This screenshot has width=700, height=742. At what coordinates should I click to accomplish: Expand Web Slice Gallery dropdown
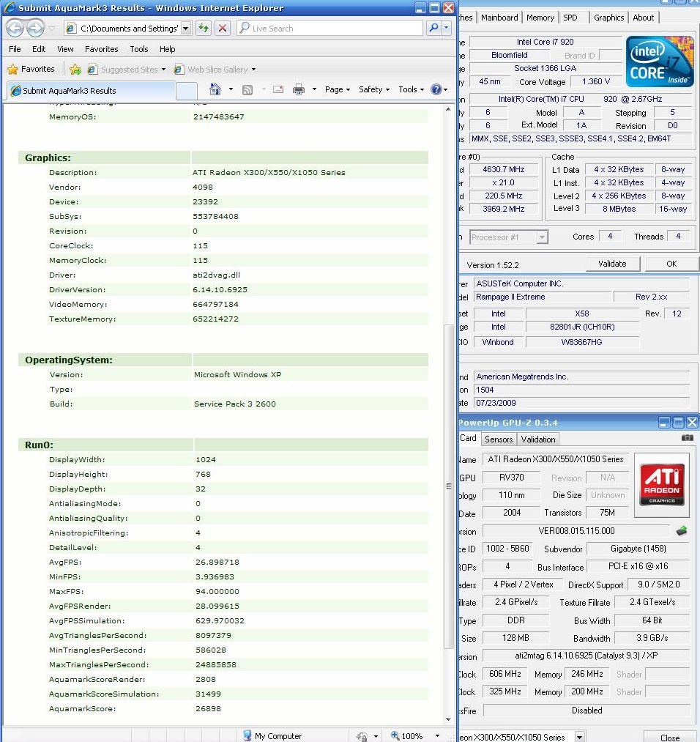click(253, 70)
